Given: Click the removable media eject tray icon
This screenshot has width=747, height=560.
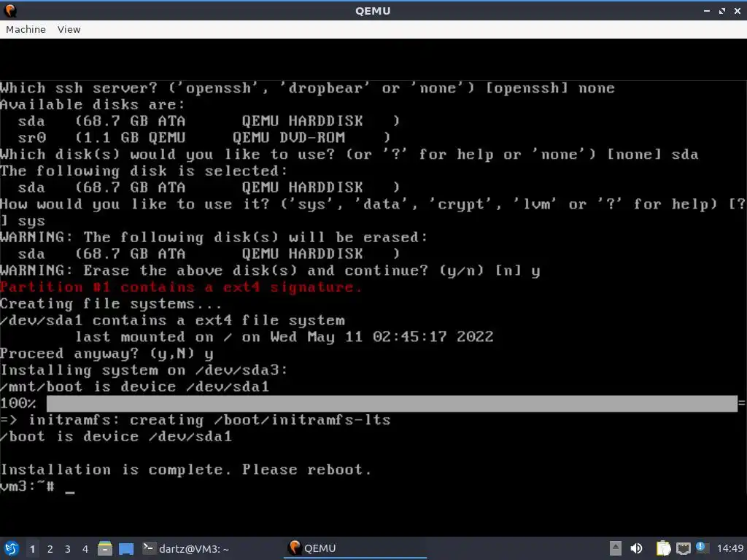Looking at the screenshot, I should point(616,548).
